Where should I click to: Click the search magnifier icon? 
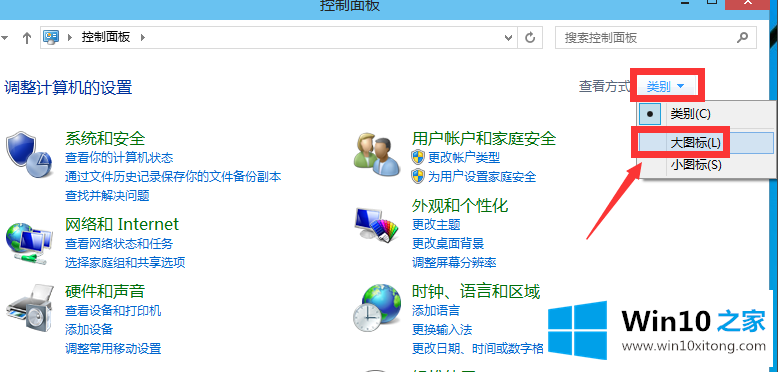[743, 37]
